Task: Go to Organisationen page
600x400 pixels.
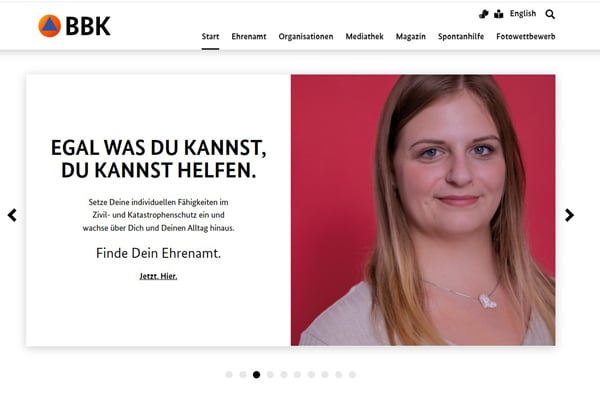Action: tap(306, 36)
